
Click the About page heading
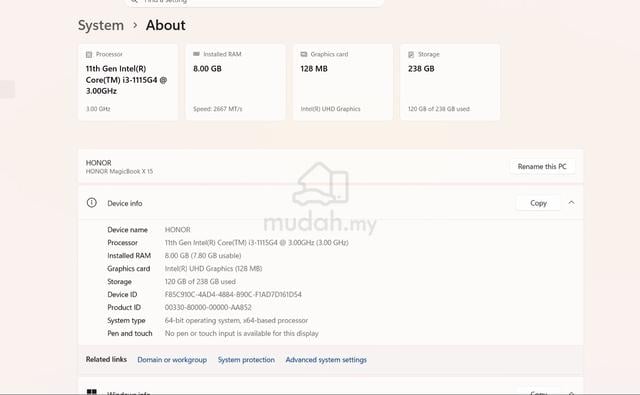click(166, 25)
